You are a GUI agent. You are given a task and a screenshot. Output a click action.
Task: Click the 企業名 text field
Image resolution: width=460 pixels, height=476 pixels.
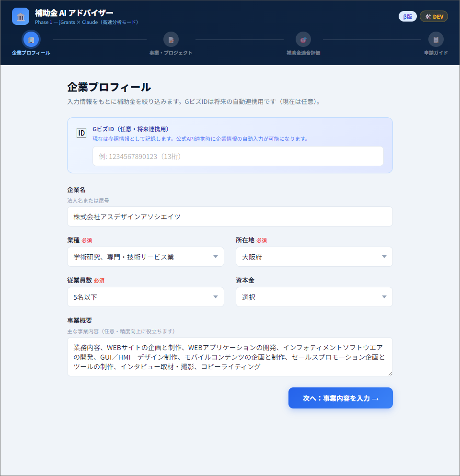coord(230,216)
